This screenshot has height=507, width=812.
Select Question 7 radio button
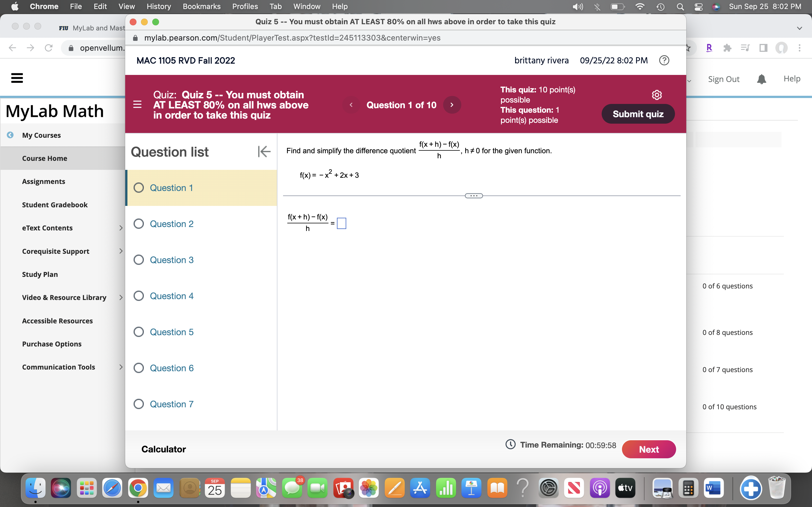[139, 404]
